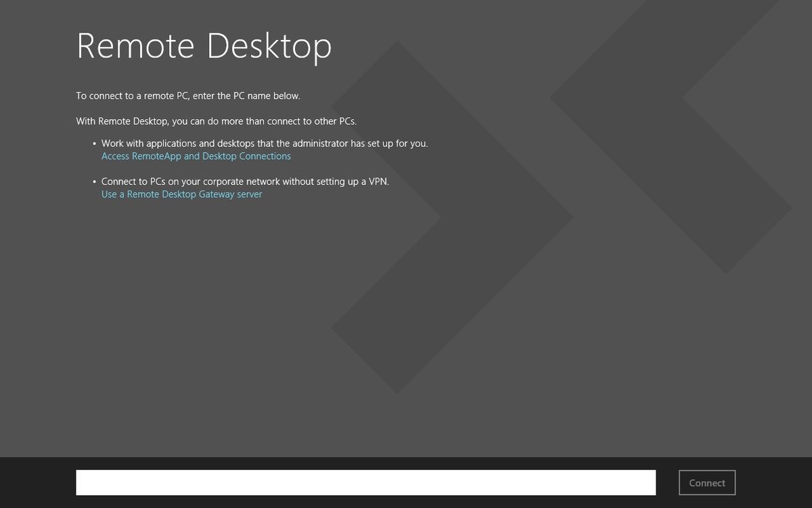812x508 pixels.
Task: Click inside the empty PC name box
Action: 365,482
